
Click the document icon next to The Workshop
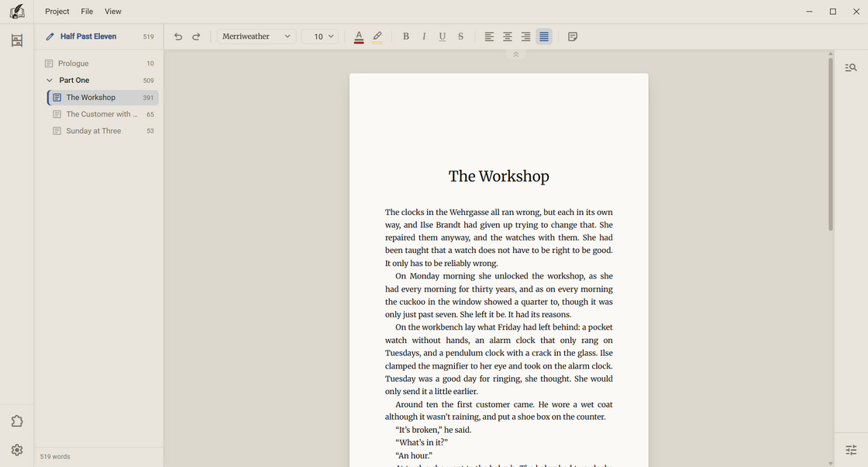pyautogui.click(x=57, y=98)
